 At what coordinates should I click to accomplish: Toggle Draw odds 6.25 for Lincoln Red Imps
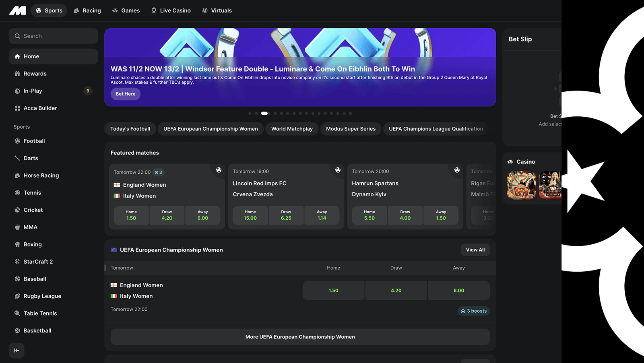(286, 215)
